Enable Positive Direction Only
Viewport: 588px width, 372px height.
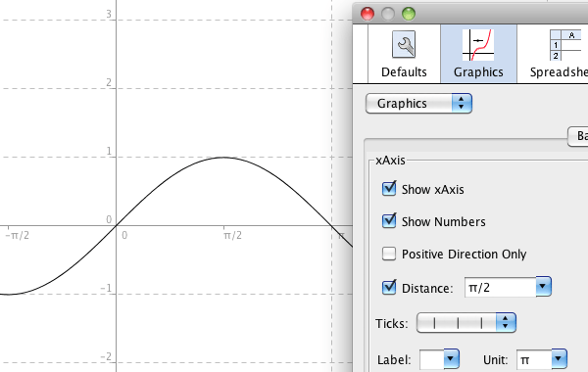coord(389,254)
